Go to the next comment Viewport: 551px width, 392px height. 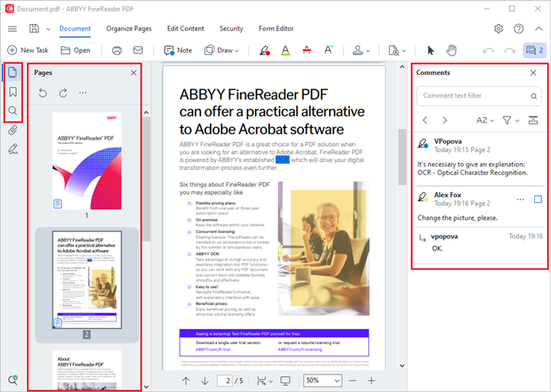tap(445, 121)
